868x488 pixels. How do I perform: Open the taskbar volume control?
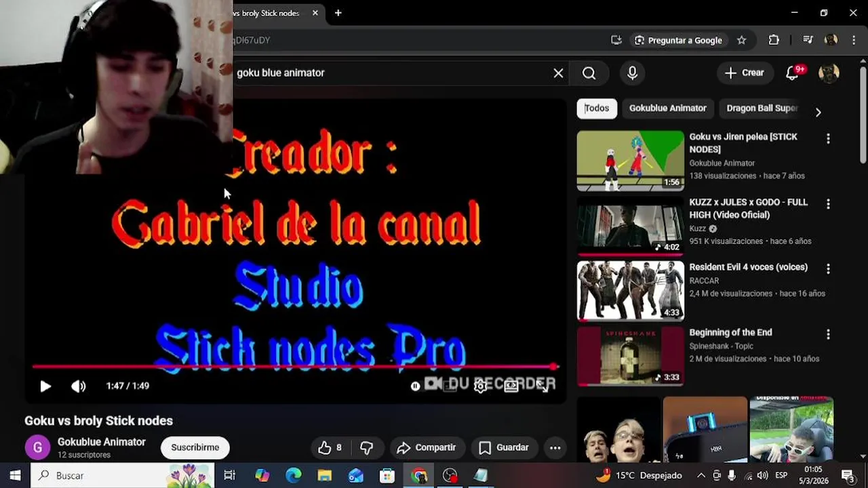tap(762, 475)
